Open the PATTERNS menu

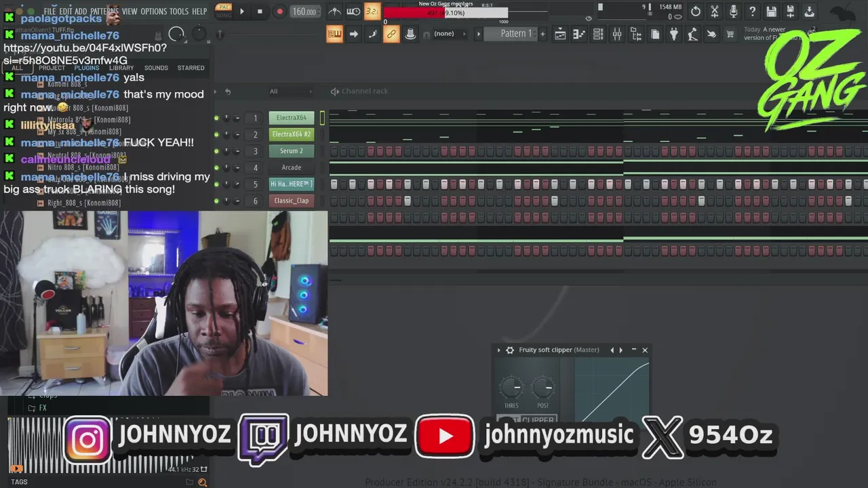coord(104,12)
